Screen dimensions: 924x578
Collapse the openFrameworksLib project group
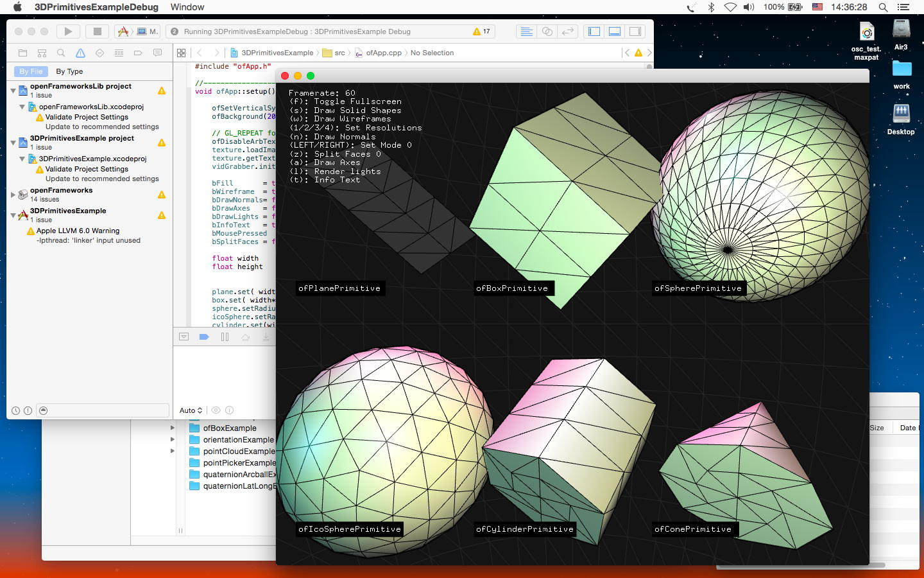click(13, 91)
